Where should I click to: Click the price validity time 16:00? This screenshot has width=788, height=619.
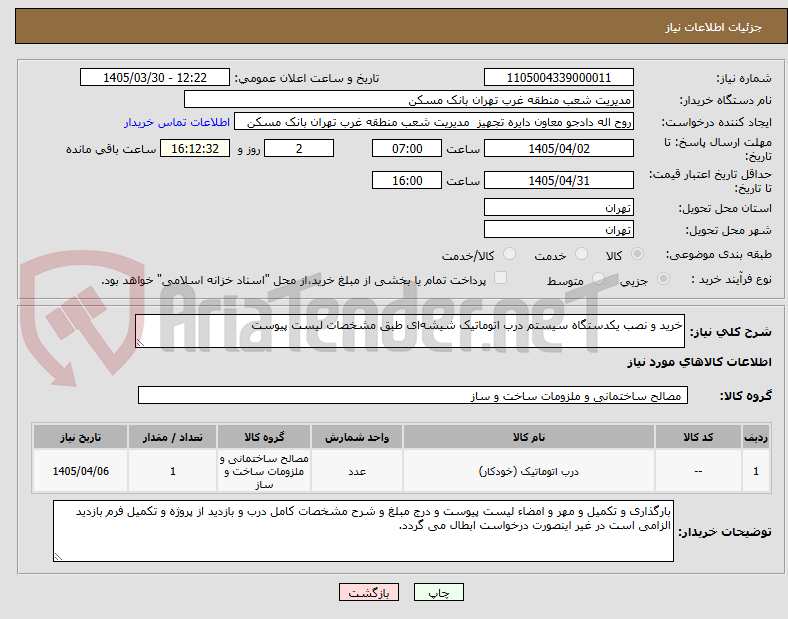407,180
